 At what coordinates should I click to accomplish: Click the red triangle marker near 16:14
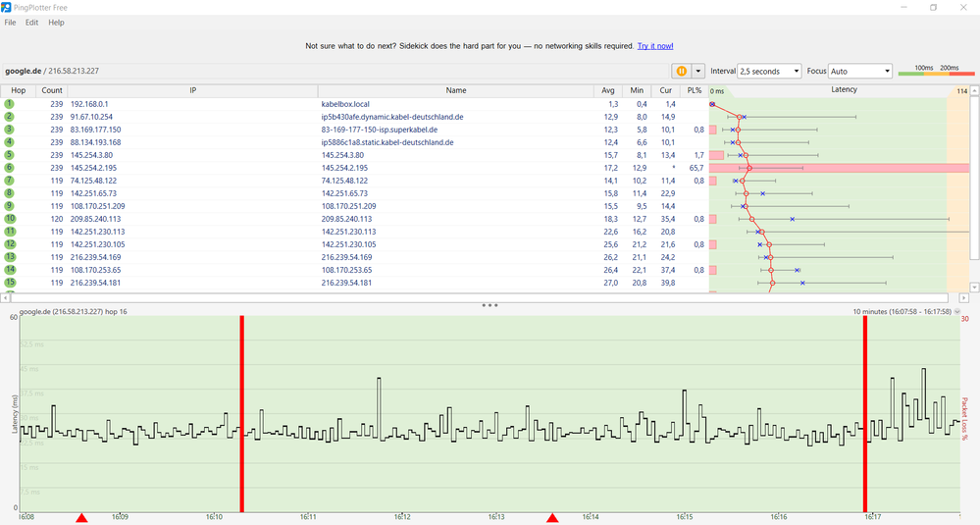[552, 518]
